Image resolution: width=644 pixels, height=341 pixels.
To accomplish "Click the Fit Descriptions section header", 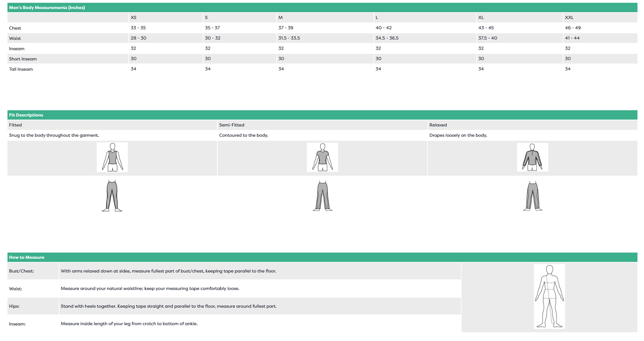I will 26,115.
